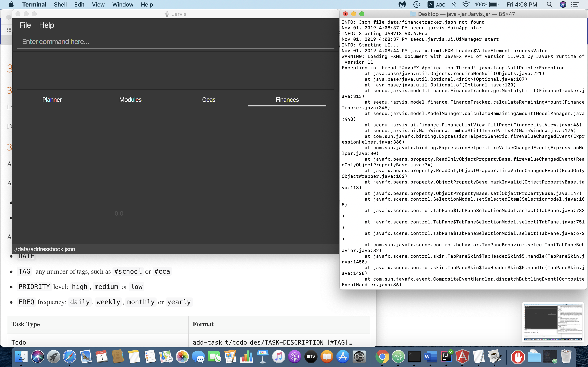Click the Ccas navigation icon

click(209, 99)
